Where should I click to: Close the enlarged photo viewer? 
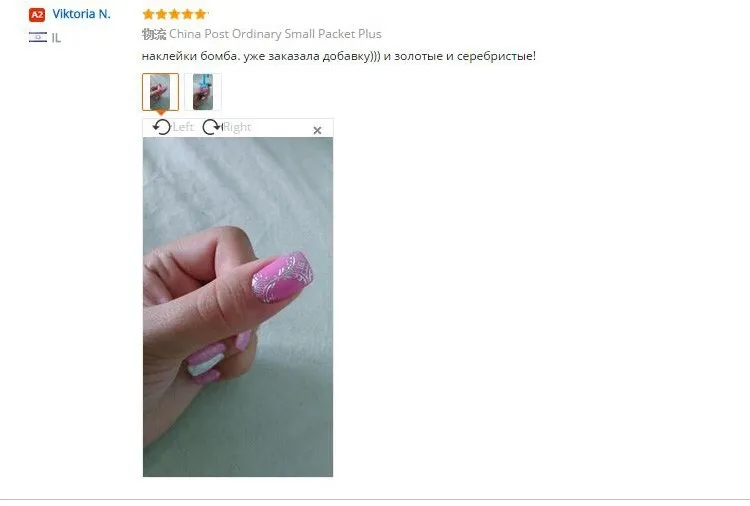[x=317, y=130]
